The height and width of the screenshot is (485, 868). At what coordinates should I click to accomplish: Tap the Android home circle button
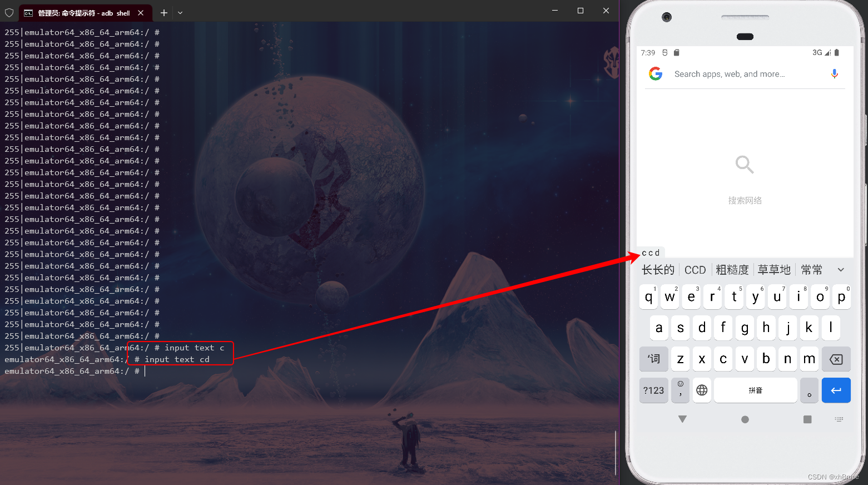[x=745, y=419]
